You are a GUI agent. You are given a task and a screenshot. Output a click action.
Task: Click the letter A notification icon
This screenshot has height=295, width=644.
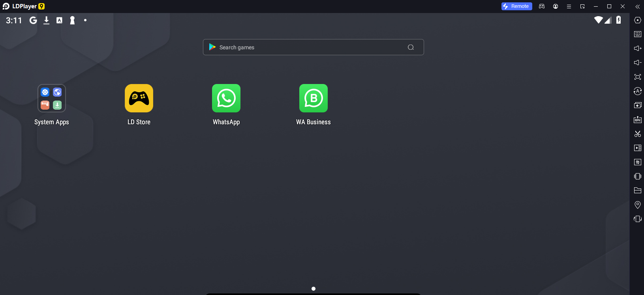[59, 20]
